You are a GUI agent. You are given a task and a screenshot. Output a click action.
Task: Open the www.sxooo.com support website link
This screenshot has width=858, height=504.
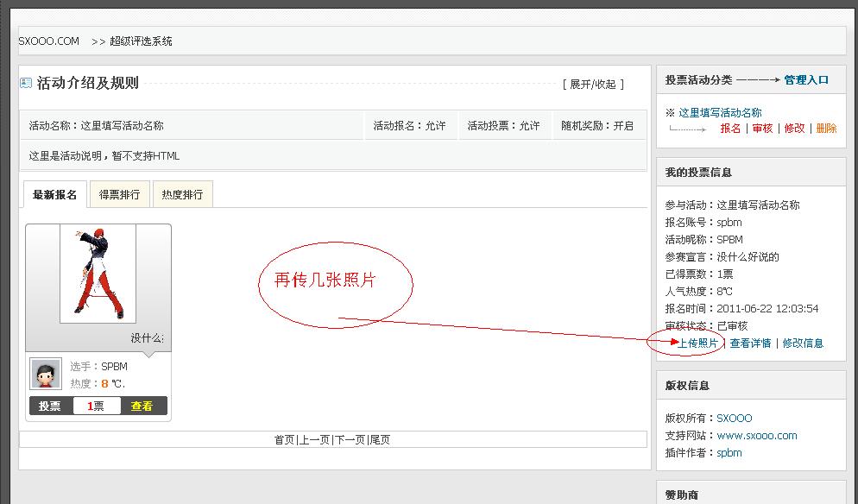coord(760,435)
